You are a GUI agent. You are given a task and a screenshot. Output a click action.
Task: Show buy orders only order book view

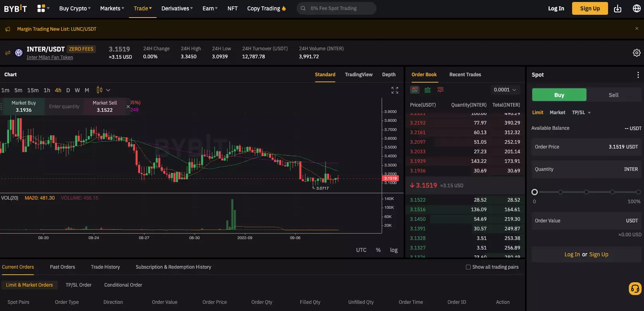(428, 90)
